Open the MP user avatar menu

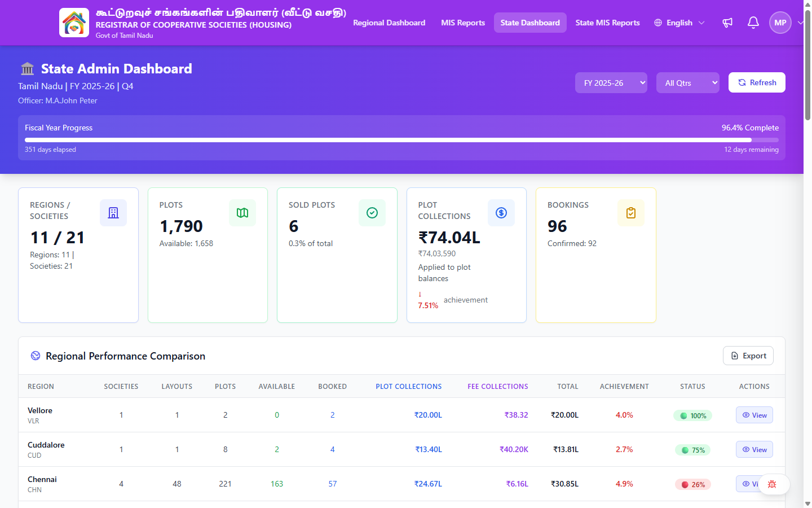point(780,23)
